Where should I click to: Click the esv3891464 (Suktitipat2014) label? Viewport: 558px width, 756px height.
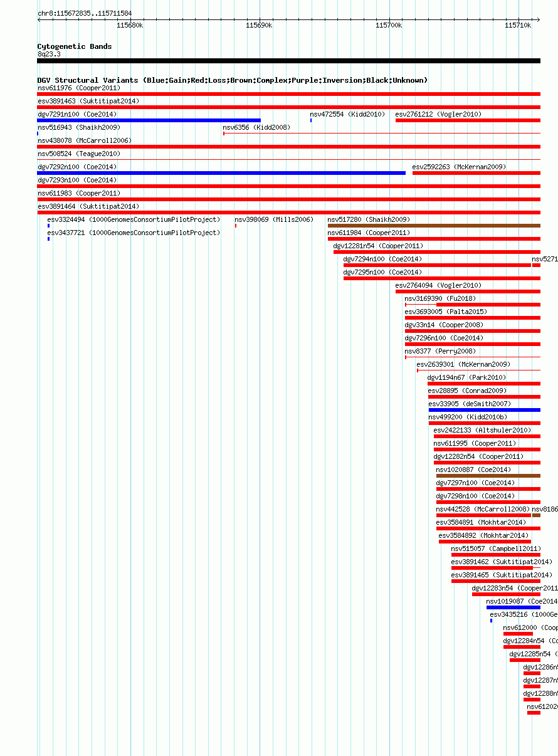[x=88, y=206]
